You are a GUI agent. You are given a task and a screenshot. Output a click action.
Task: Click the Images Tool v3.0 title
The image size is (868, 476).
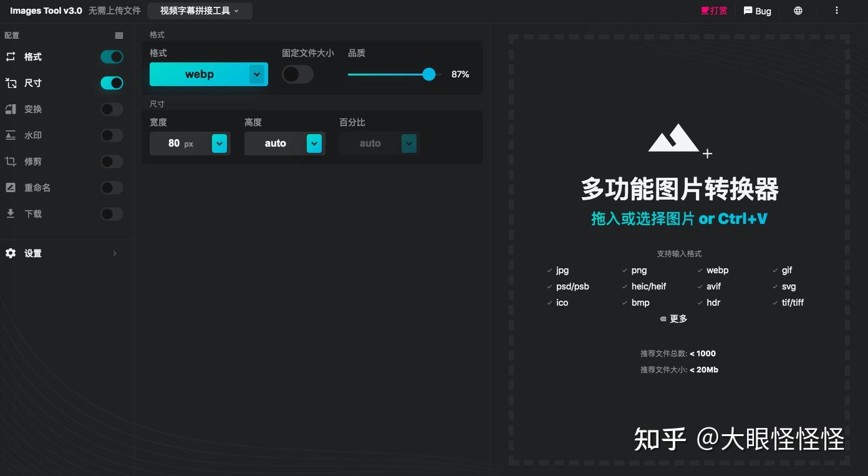click(x=46, y=11)
